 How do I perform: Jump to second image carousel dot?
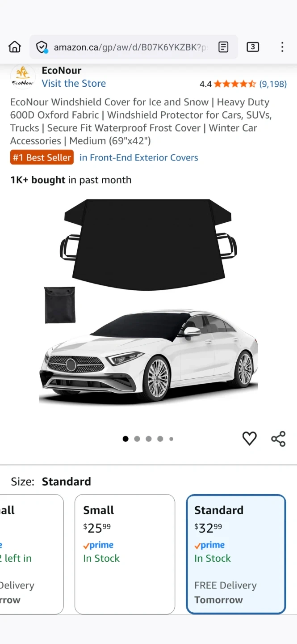(137, 439)
